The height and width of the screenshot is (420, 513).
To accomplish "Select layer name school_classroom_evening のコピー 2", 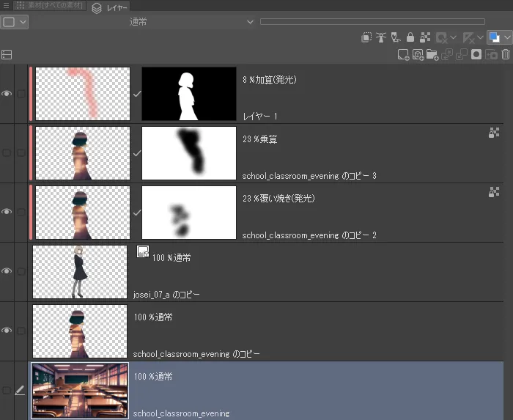I will [309, 235].
